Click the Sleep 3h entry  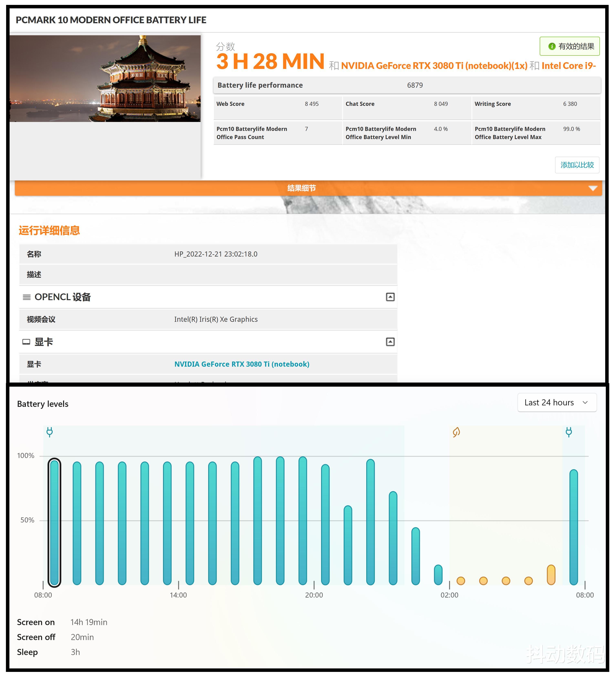(48, 652)
